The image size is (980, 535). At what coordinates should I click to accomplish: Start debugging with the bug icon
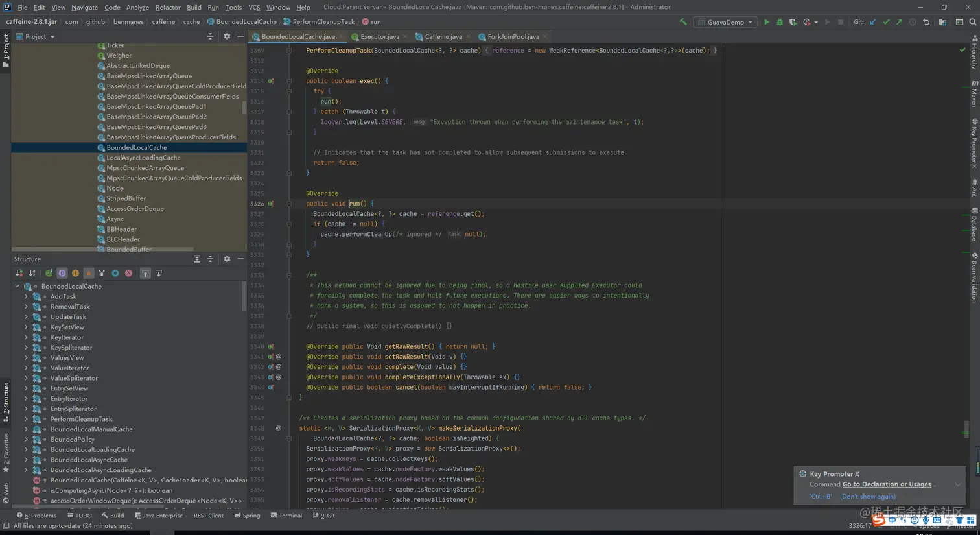click(780, 22)
